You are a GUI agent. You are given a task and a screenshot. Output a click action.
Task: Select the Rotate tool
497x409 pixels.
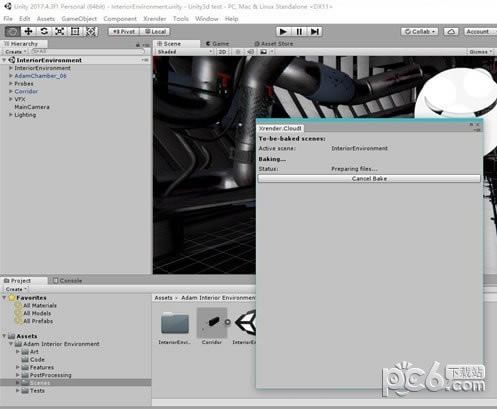(x=44, y=32)
